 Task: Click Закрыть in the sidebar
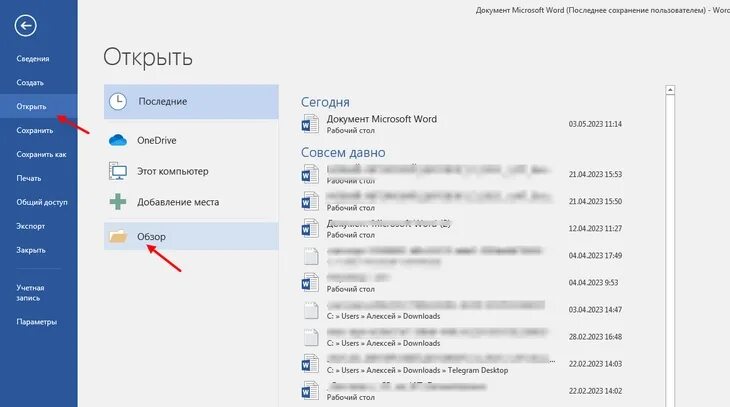point(31,250)
